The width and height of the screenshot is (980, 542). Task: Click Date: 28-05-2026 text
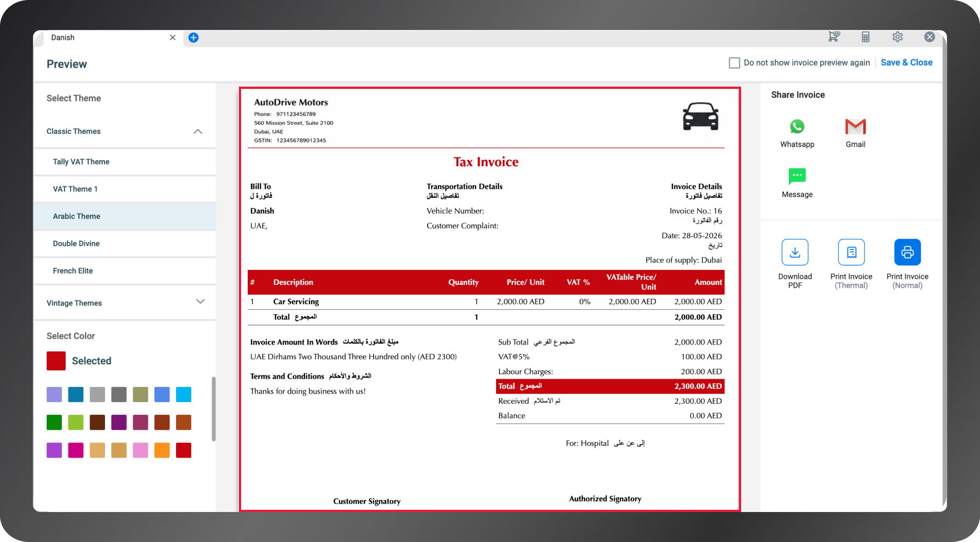click(x=692, y=235)
